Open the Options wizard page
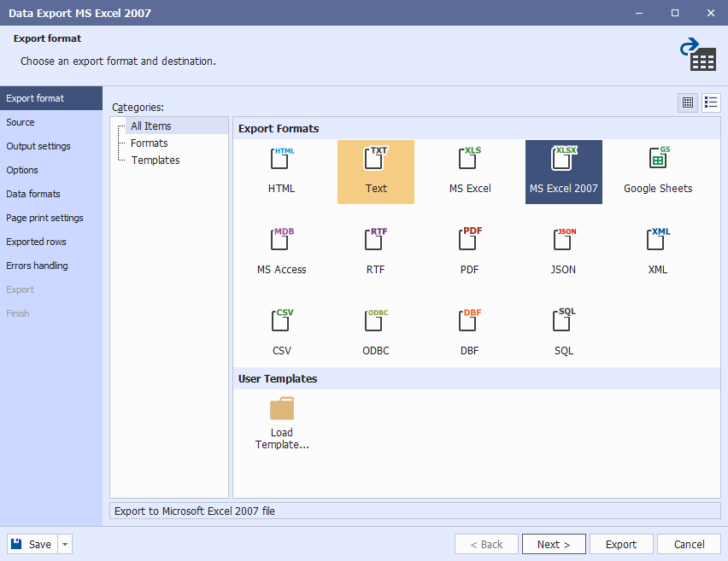This screenshot has height=561, width=728. [x=51, y=170]
